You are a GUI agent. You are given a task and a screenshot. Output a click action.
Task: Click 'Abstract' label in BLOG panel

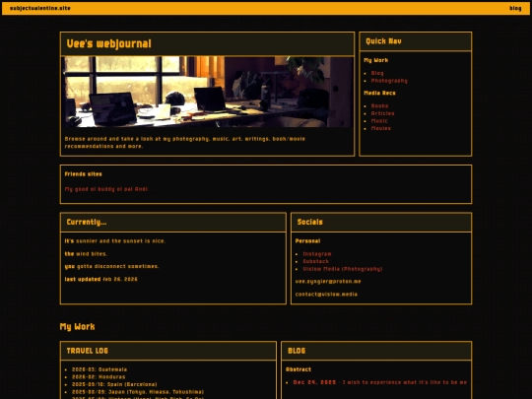(299, 369)
